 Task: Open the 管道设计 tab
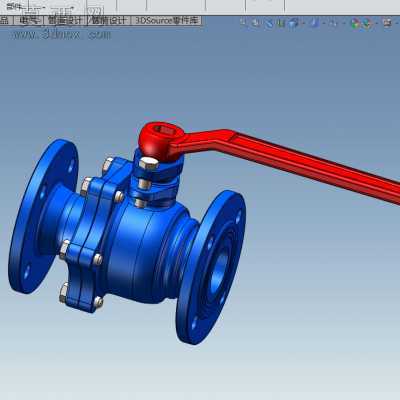(x=65, y=20)
